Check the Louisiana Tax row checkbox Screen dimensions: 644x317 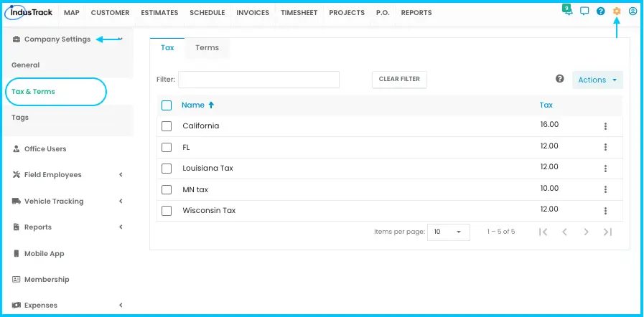tap(167, 169)
